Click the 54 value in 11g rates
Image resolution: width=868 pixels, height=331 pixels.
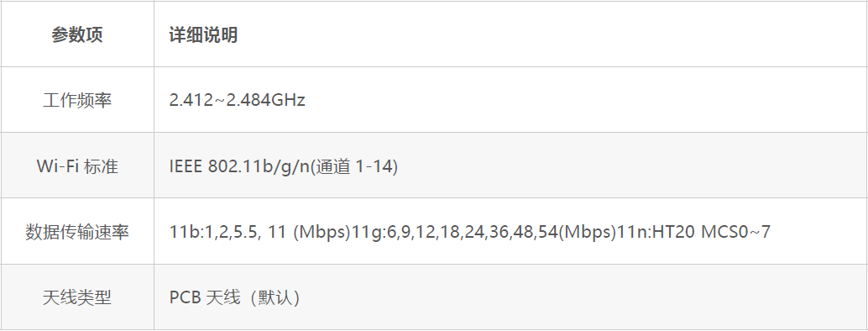(x=548, y=232)
